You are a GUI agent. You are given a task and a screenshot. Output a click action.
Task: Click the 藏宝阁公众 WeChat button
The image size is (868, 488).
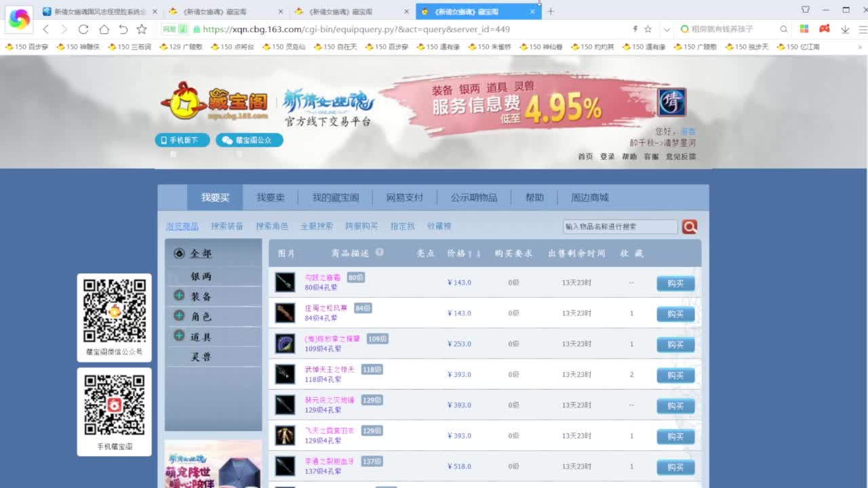pos(250,140)
